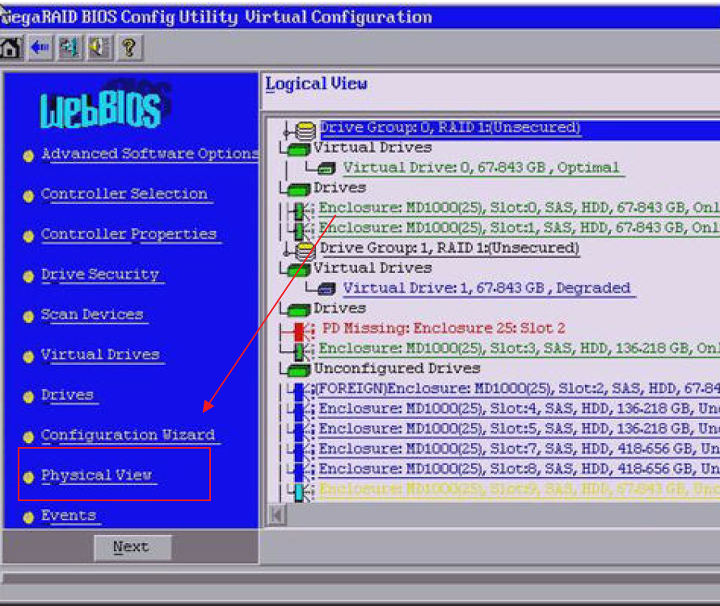This screenshot has width=720, height=606.
Task: Click the Logical View heading
Action: click(316, 84)
